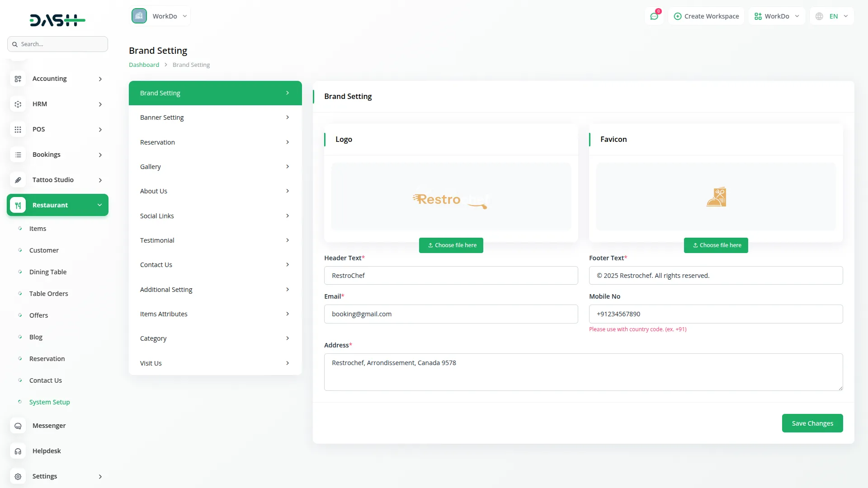Click the POS grid icon in sidebar
Viewport: 868px width, 488px height.
pyautogui.click(x=18, y=129)
